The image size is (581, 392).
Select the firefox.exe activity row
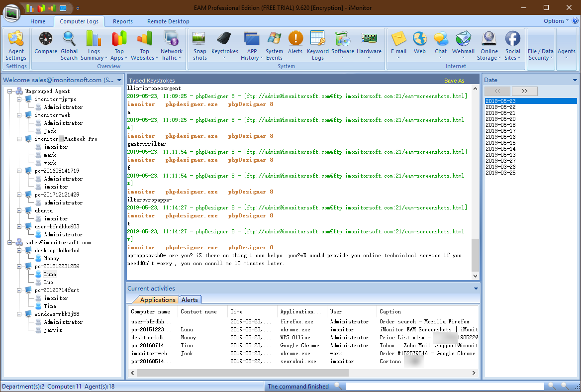(x=303, y=321)
